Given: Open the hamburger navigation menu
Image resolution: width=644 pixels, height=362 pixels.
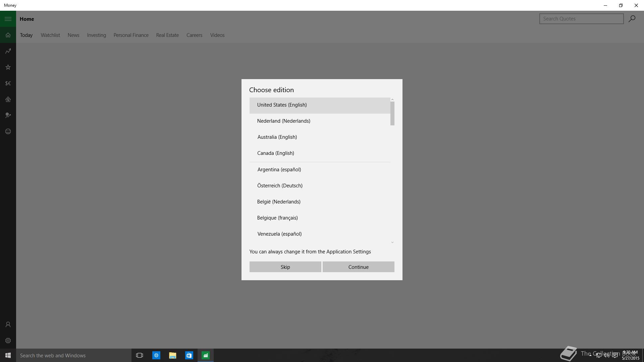Looking at the screenshot, I should (x=8, y=19).
